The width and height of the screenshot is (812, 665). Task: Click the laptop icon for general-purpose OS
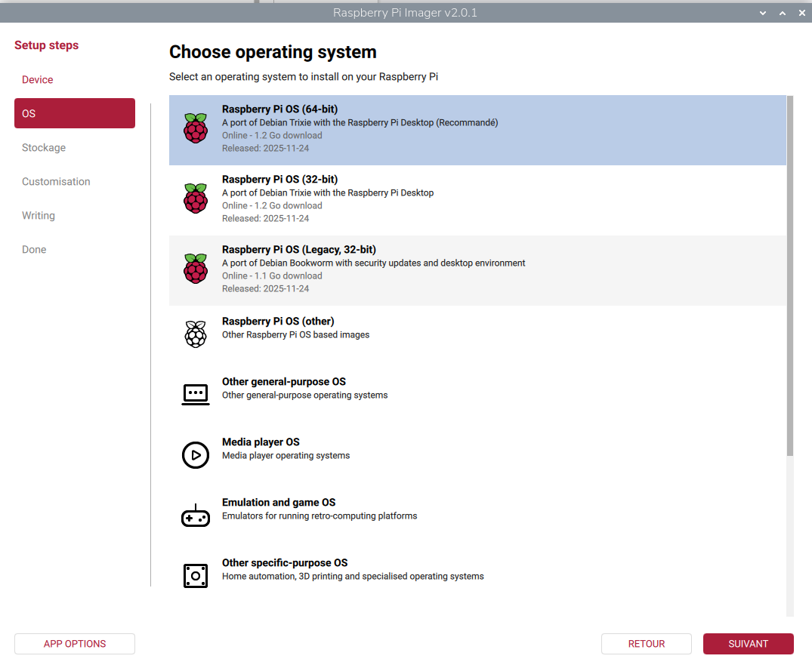pyautogui.click(x=196, y=394)
